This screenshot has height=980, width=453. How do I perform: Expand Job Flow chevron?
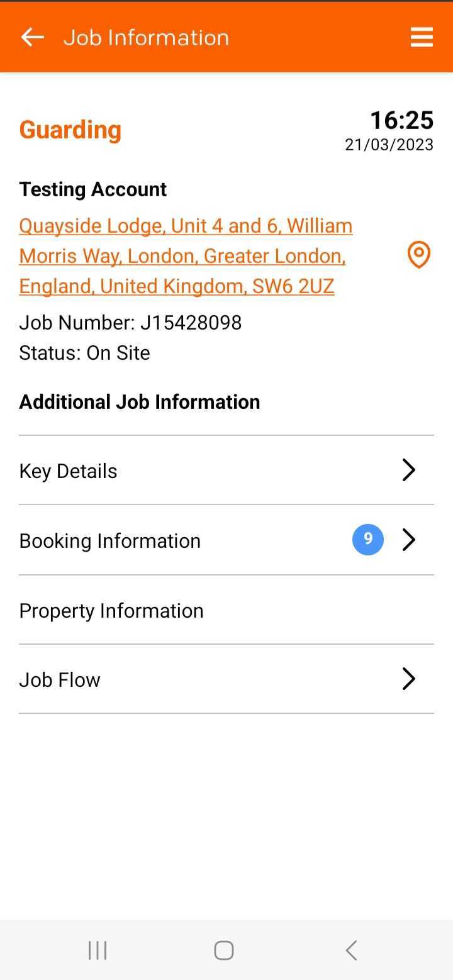409,679
